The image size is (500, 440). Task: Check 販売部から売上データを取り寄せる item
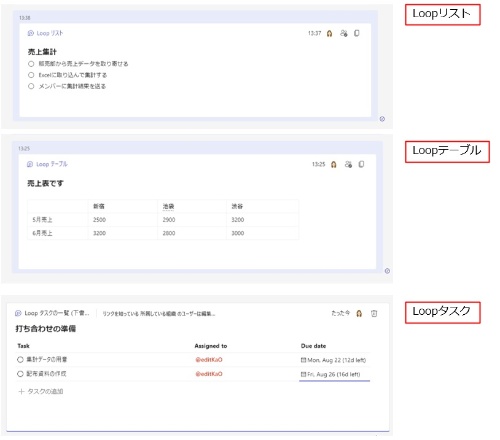point(31,64)
